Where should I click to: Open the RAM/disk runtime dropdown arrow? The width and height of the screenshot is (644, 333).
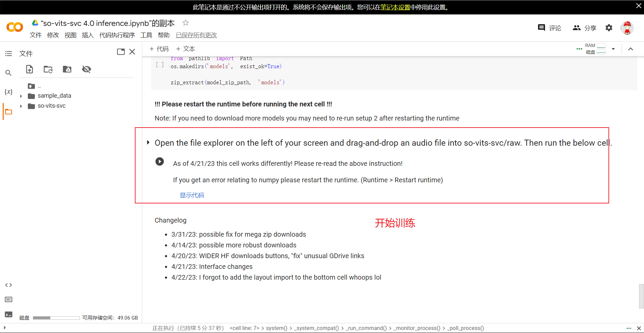[x=613, y=49]
